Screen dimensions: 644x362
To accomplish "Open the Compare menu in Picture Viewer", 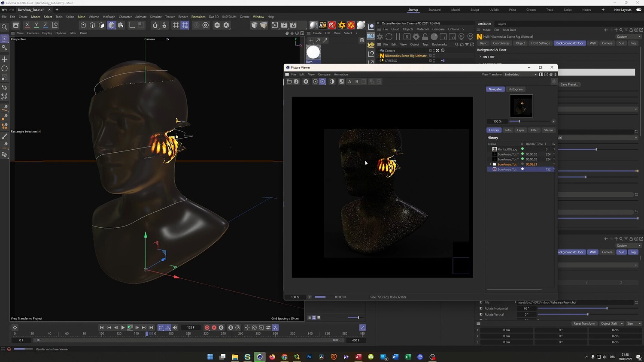I will pyautogui.click(x=324, y=74).
